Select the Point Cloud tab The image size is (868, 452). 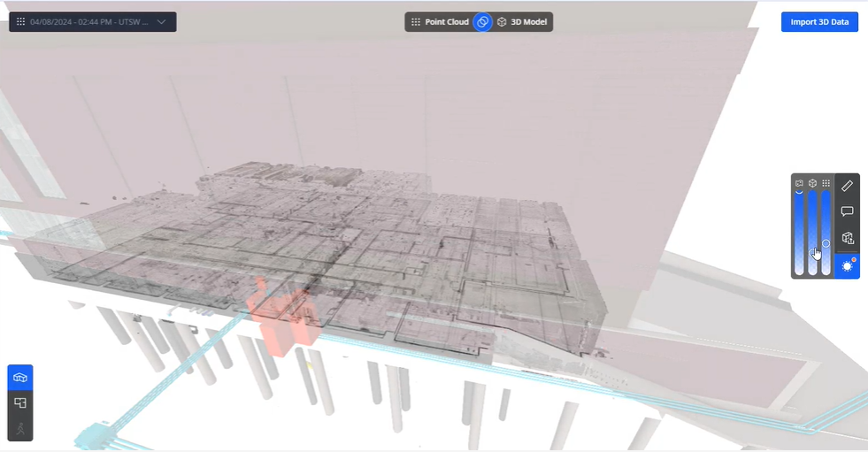440,22
